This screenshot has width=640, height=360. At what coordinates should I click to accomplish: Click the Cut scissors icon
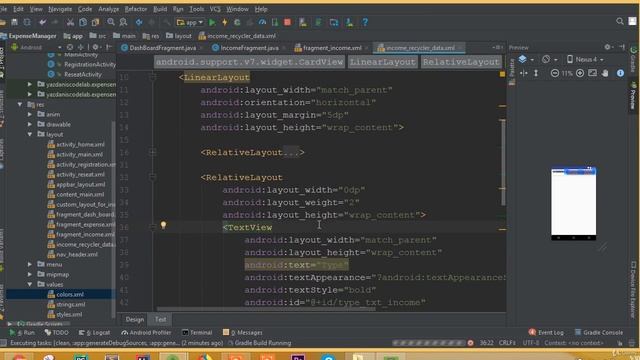tap(70, 22)
